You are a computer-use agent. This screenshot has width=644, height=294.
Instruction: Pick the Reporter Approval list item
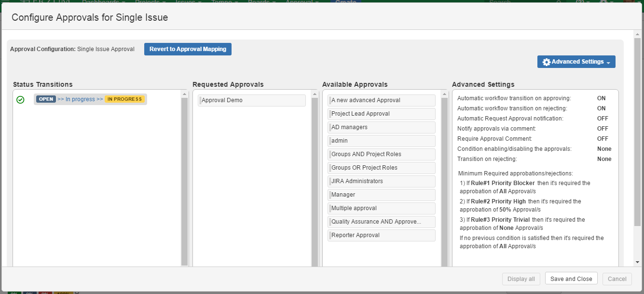click(382, 235)
